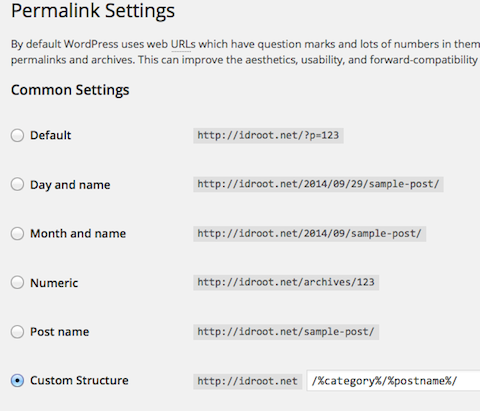Click the Permalink Settings page title
The width and height of the screenshot is (480, 411).
coord(93,11)
